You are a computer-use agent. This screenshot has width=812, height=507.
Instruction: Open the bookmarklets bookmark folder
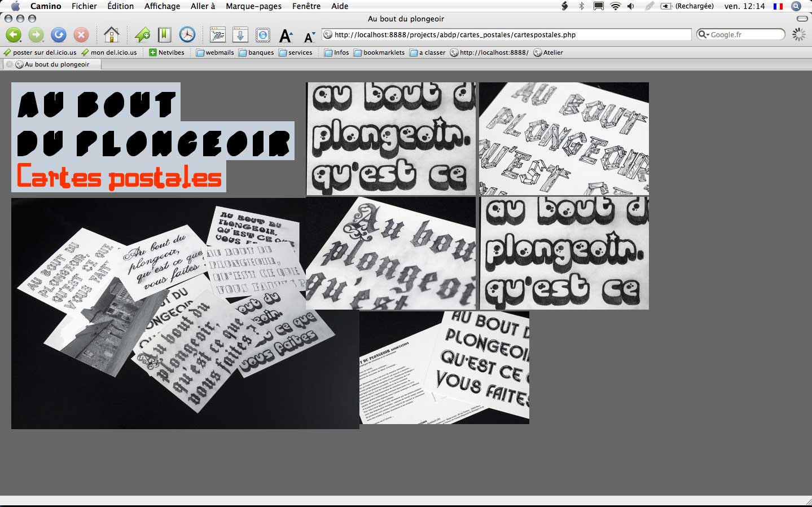[379, 52]
